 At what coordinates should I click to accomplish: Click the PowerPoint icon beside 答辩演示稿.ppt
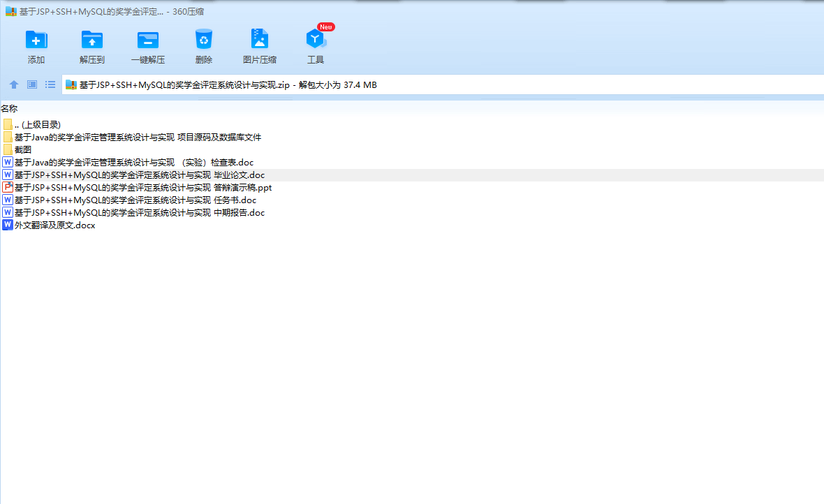tap(8, 187)
